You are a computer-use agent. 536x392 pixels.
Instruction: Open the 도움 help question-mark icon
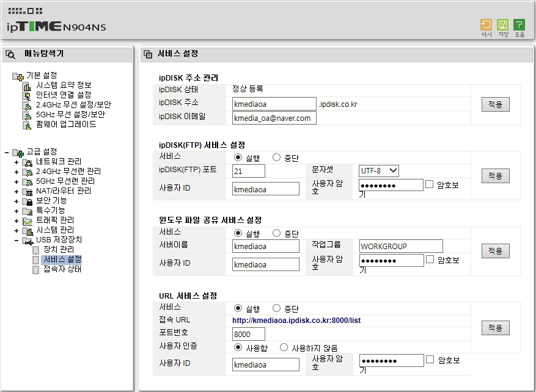519,25
